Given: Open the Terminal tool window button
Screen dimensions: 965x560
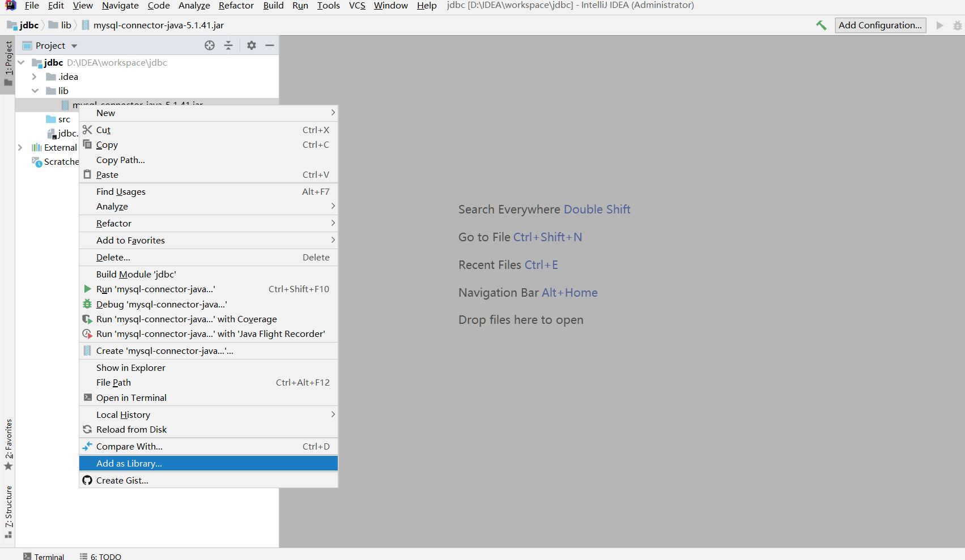Looking at the screenshot, I should click(44, 557).
